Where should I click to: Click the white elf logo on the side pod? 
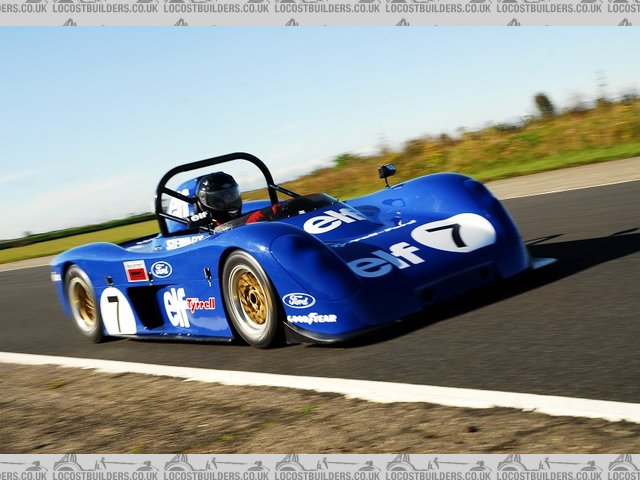[176, 306]
